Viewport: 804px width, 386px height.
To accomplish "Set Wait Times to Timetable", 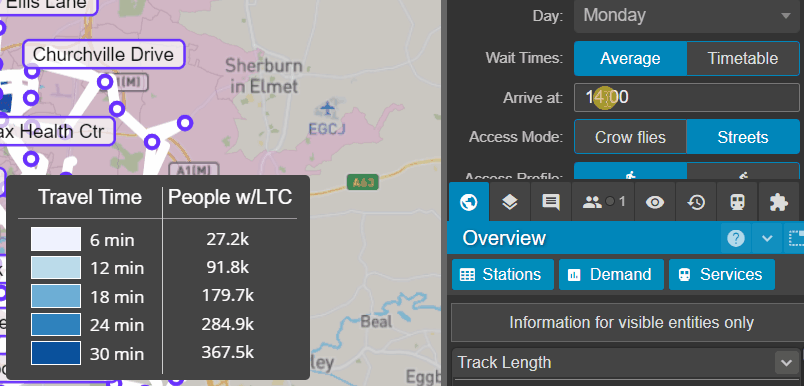I will (742, 58).
